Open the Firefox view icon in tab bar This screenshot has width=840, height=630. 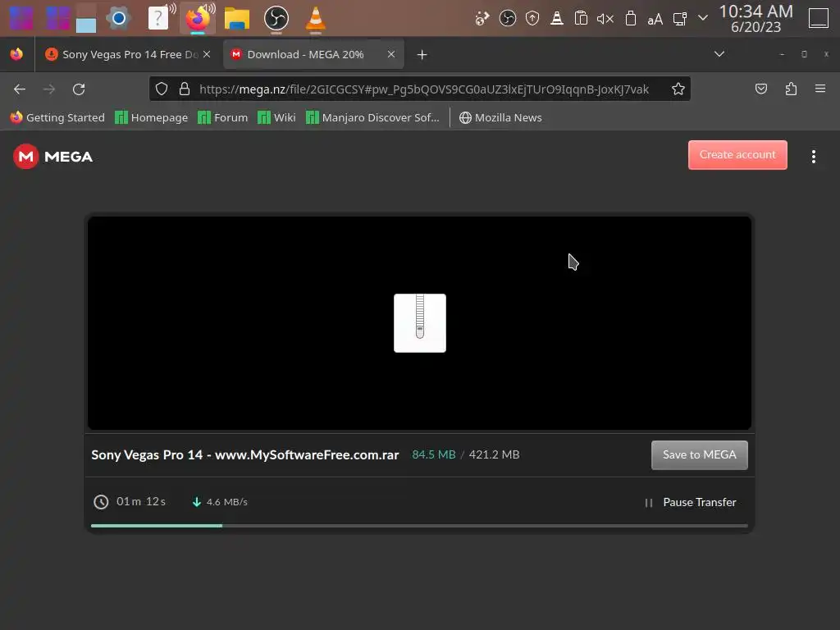coord(16,54)
